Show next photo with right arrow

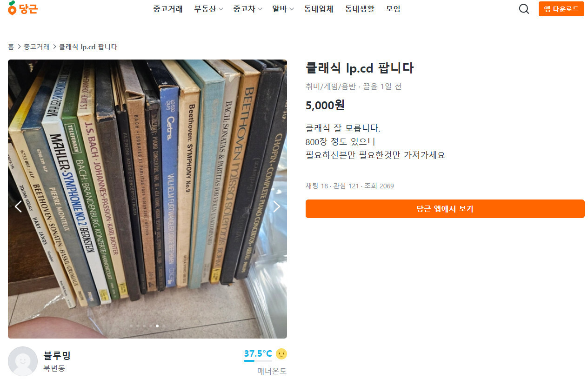click(276, 206)
